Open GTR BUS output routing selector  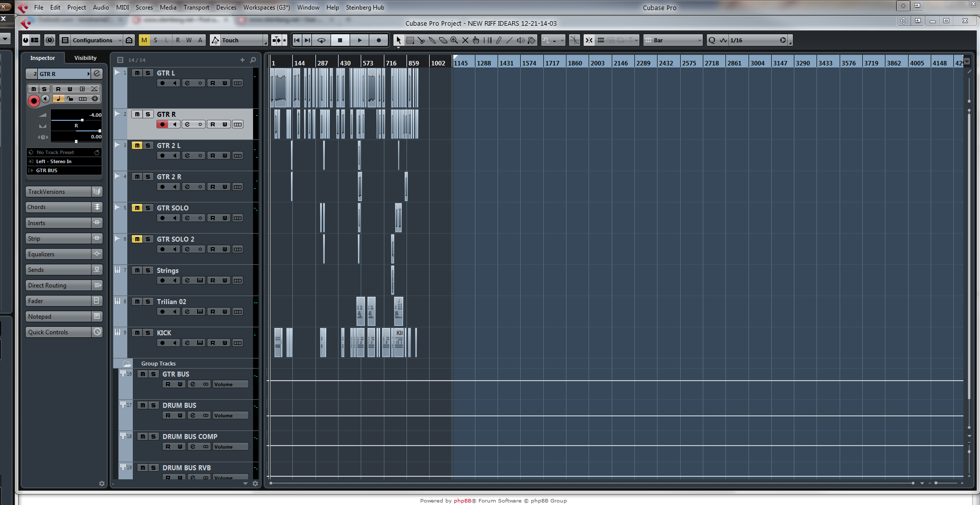click(x=64, y=171)
